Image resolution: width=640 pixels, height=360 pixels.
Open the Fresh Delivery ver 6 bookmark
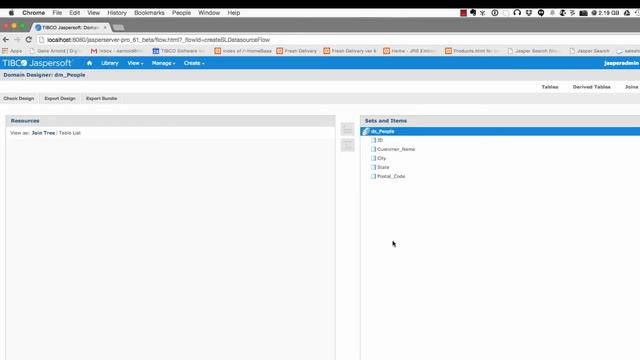[x=350, y=51]
